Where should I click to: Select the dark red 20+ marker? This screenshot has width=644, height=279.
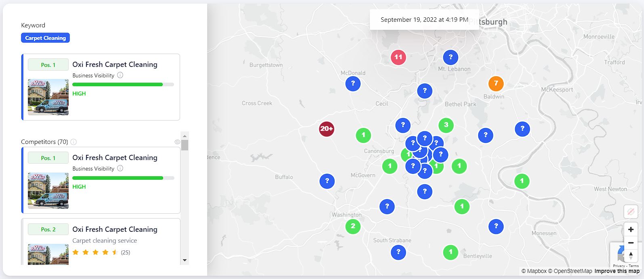coord(327,129)
